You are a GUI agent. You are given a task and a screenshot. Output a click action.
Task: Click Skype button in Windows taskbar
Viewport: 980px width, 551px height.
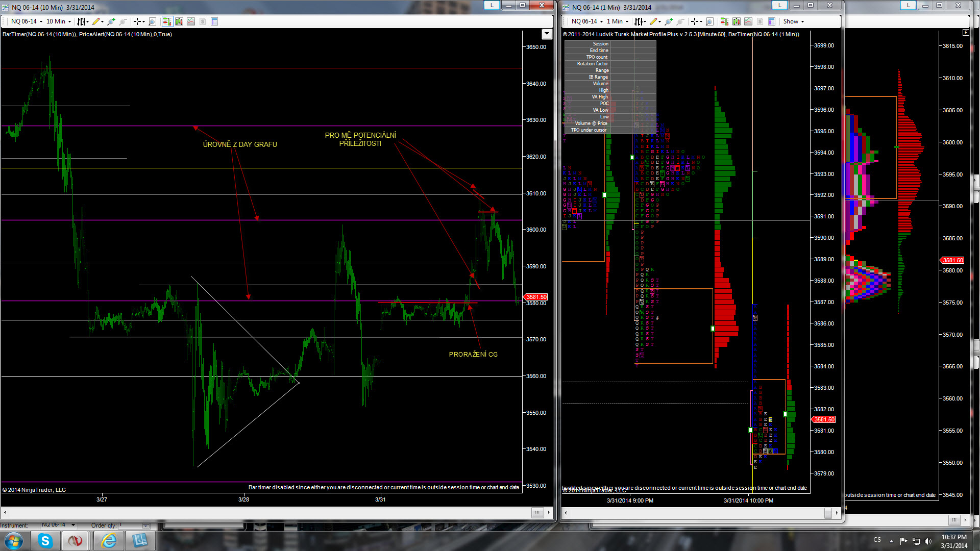[x=45, y=540]
